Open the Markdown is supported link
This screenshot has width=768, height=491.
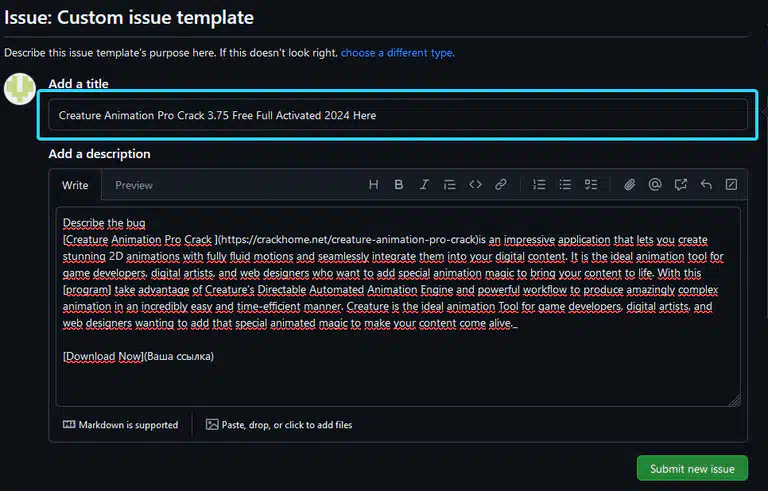[x=120, y=425]
